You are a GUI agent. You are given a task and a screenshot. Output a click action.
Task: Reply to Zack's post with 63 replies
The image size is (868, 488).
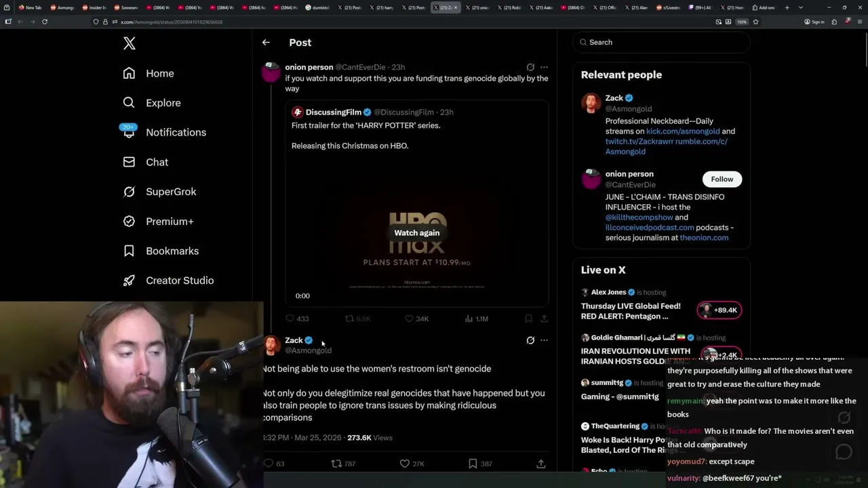tap(274, 464)
